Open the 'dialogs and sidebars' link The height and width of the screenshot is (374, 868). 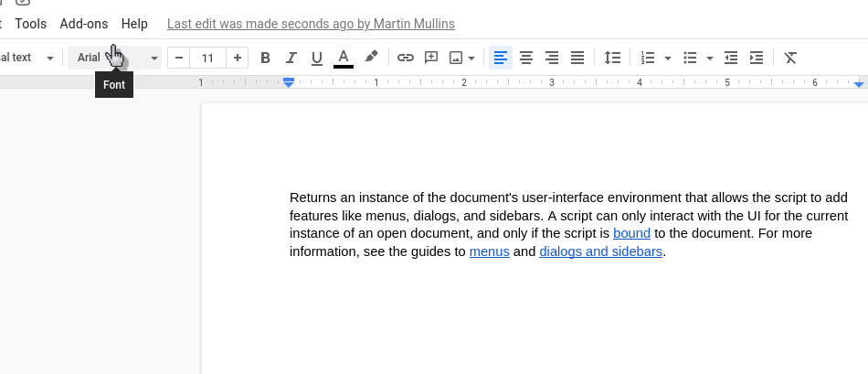600,251
